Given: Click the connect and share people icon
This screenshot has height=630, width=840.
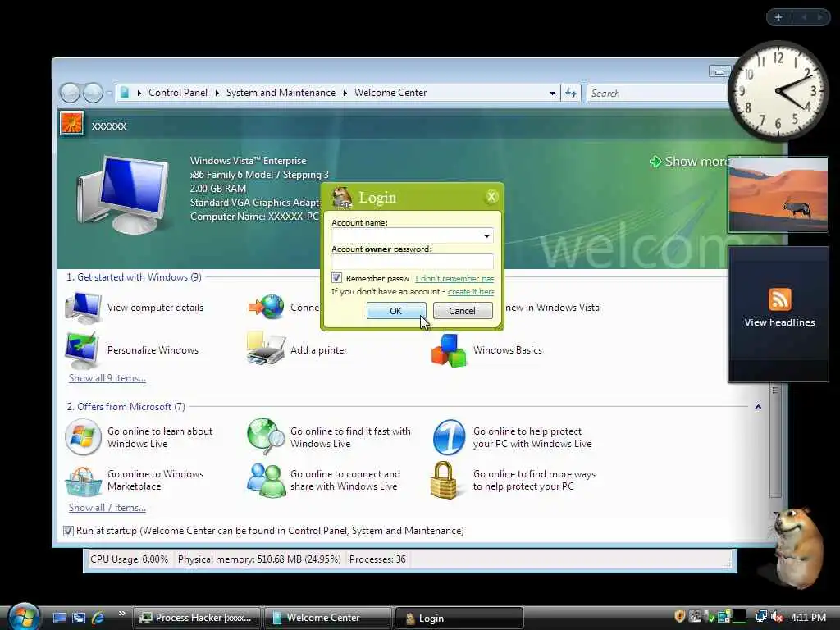Looking at the screenshot, I should click(266, 480).
